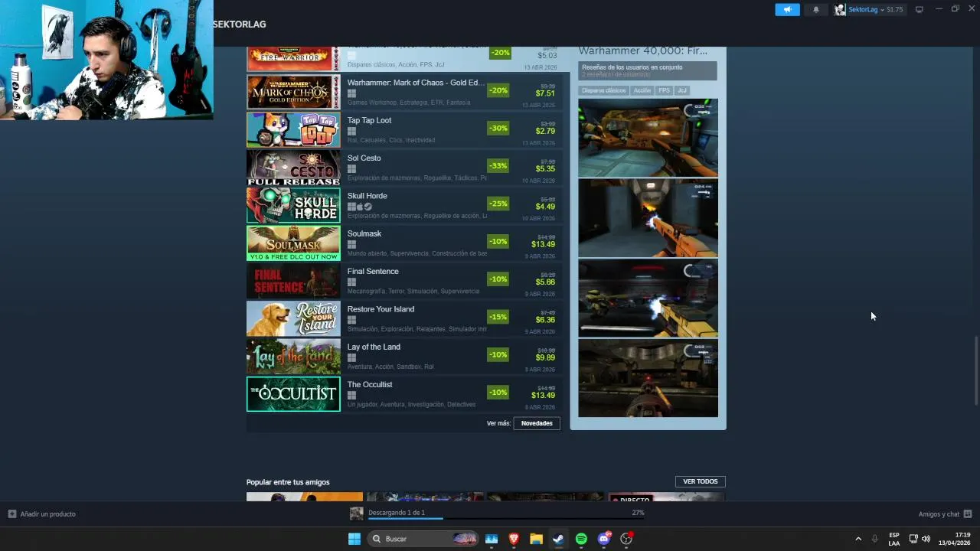Click the $4.49 price of Skull Horde
The image size is (980, 551).
[545, 207]
